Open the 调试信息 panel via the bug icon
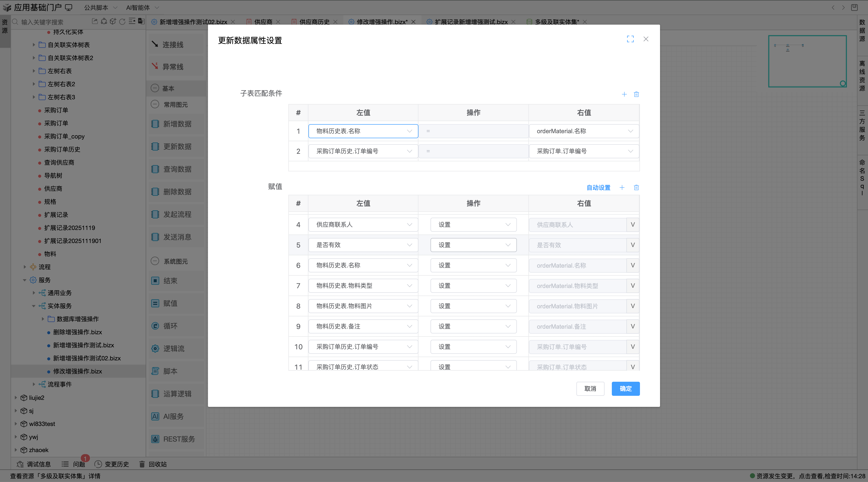 (x=20, y=464)
